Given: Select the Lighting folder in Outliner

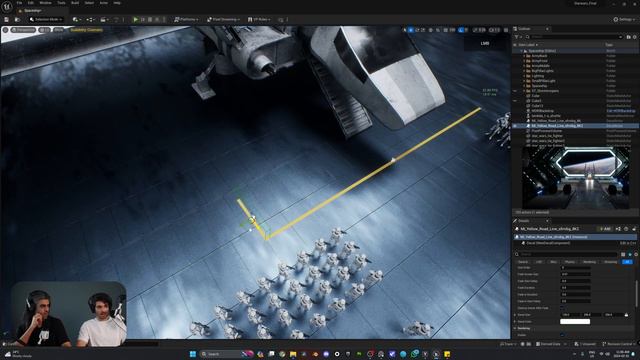Looking at the screenshot, I should click(575, 76).
